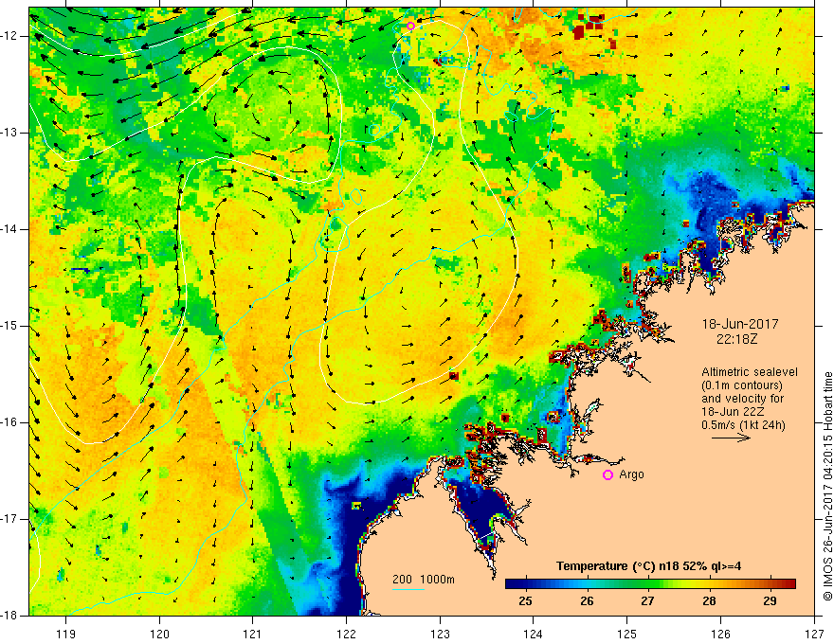
Task: Click the 'Temperature (°C) n18 52% ql>=4' title
Action: coord(649,566)
